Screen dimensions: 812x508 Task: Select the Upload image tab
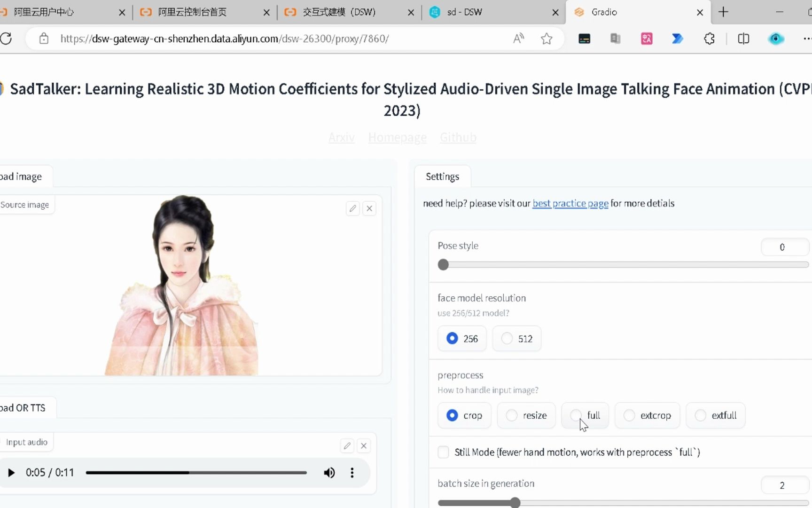coord(23,176)
